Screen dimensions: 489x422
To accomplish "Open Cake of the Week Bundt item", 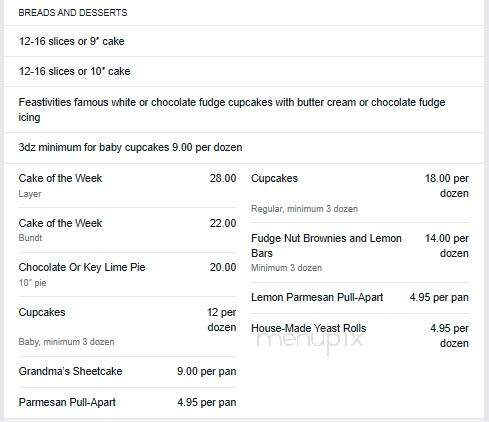I will coord(127,230).
